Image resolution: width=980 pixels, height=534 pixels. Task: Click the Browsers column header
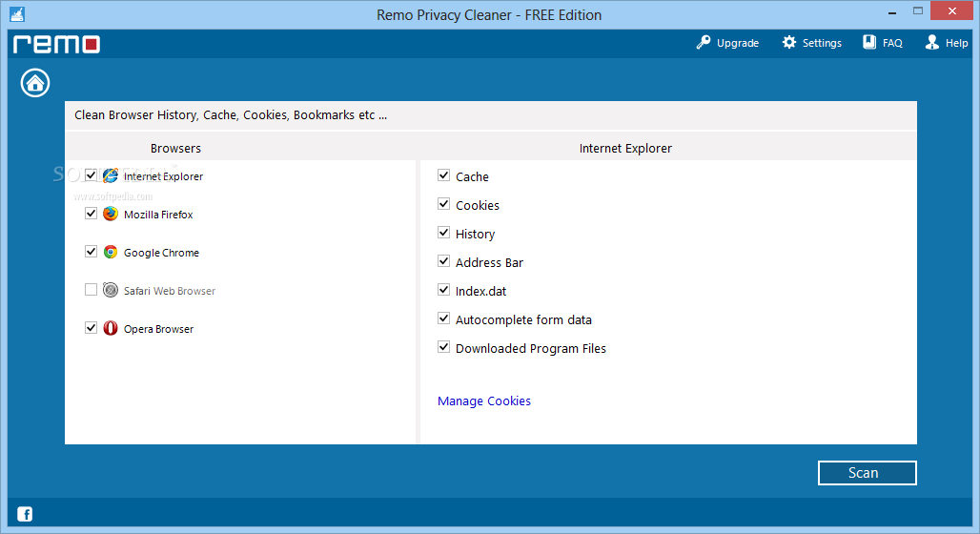pos(175,148)
